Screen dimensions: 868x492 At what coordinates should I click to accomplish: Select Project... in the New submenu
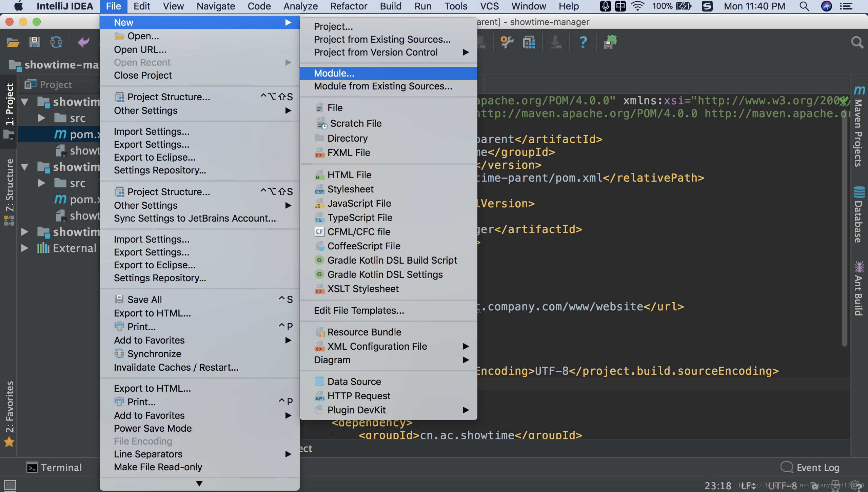point(388,26)
